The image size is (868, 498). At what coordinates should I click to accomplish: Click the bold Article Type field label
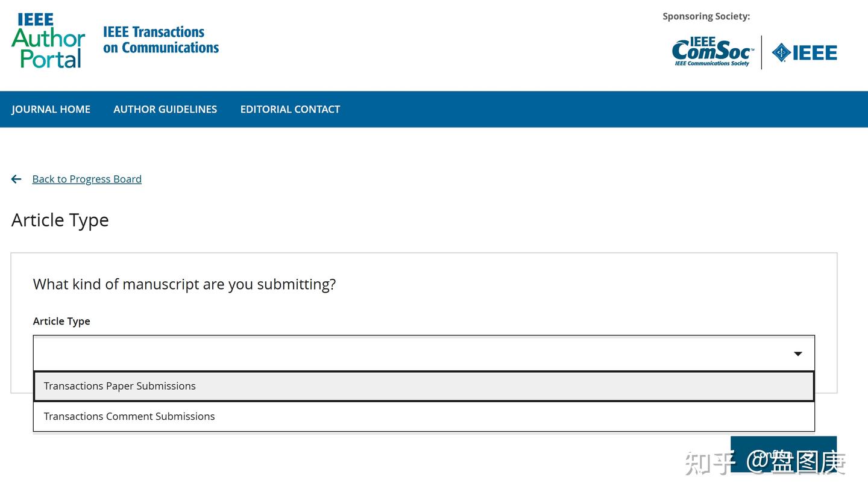click(61, 321)
